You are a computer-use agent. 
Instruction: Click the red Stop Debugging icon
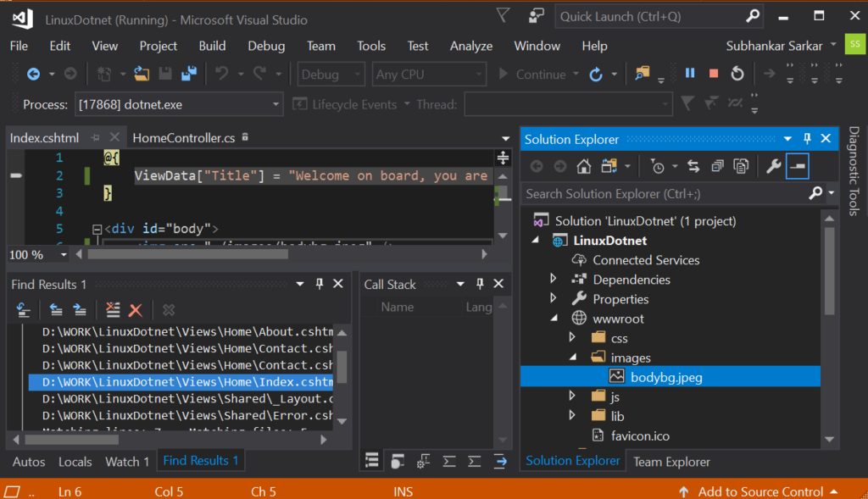(x=713, y=74)
